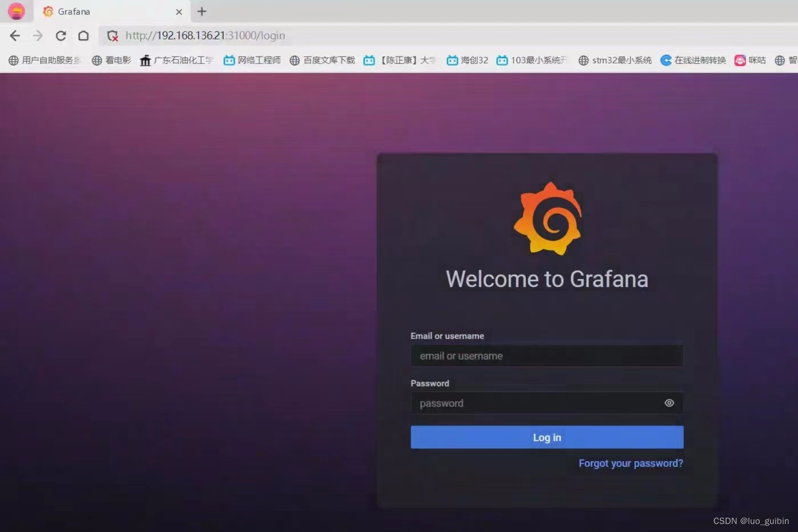Click the Grafana logo
The image size is (798, 532).
point(548,219)
